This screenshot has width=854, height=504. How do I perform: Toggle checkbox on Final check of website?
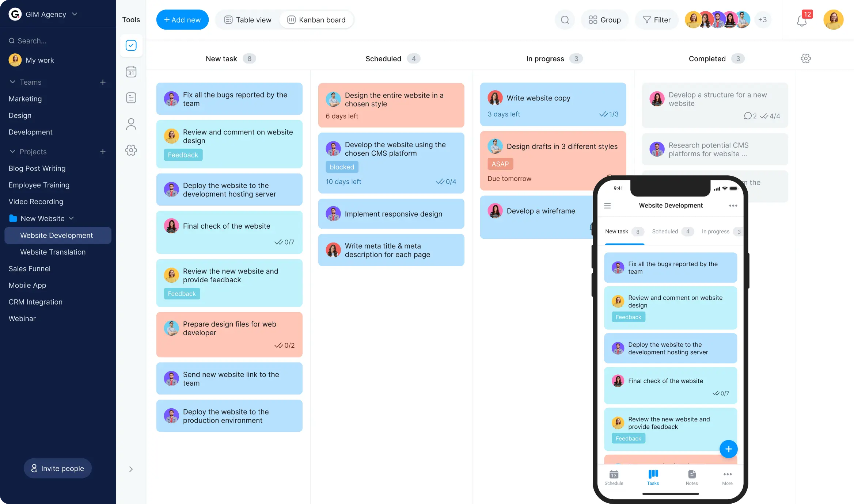pos(278,243)
